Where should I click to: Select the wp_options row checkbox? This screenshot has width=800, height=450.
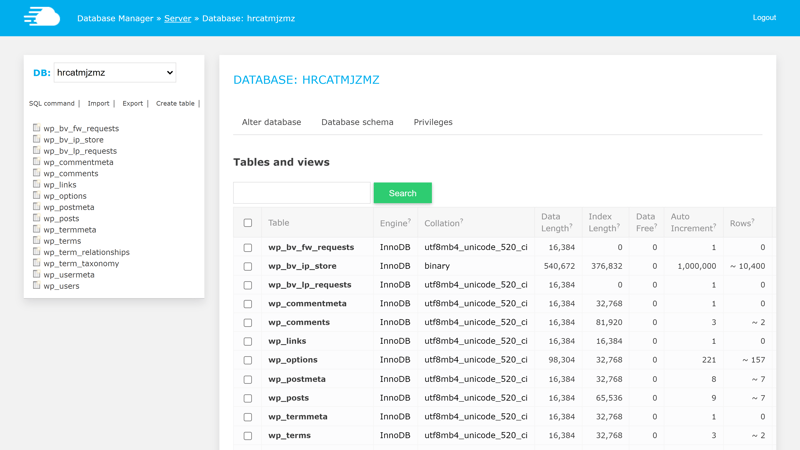coord(248,360)
